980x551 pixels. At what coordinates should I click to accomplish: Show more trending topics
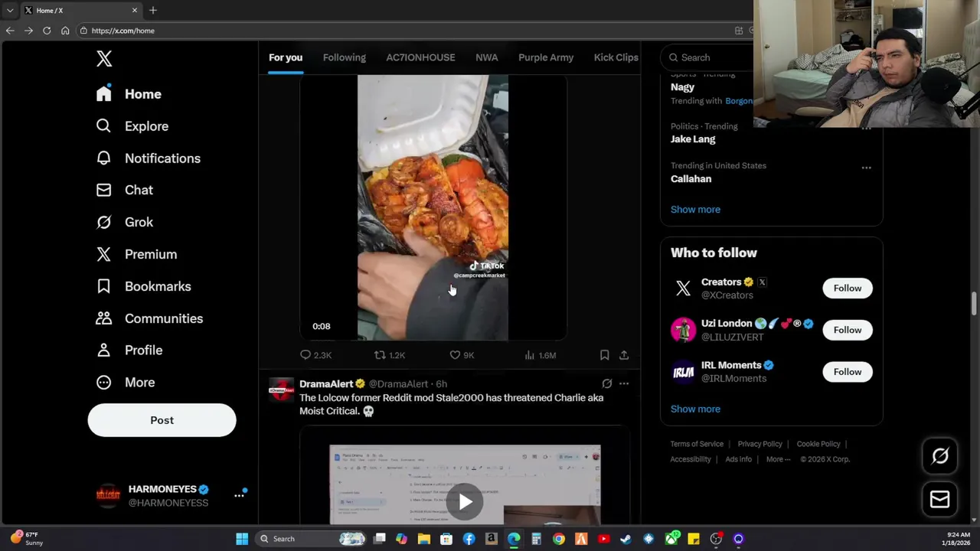pyautogui.click(x=695, y=210)
